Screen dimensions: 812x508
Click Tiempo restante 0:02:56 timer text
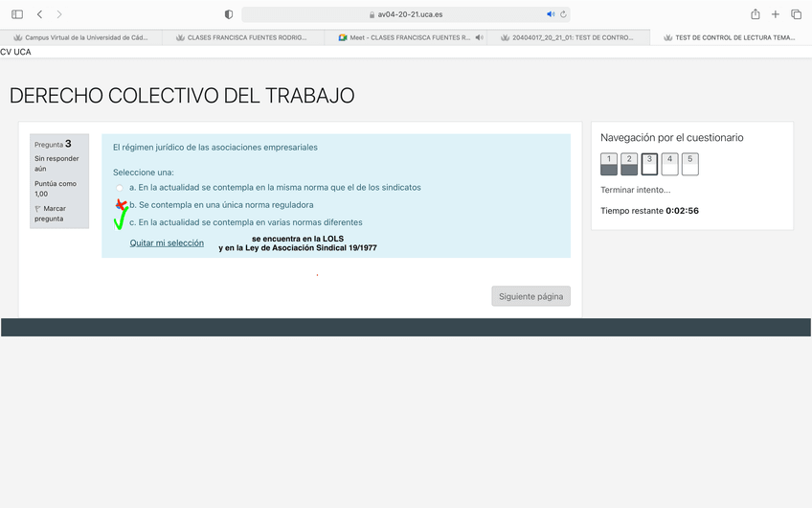pos(649,211)
